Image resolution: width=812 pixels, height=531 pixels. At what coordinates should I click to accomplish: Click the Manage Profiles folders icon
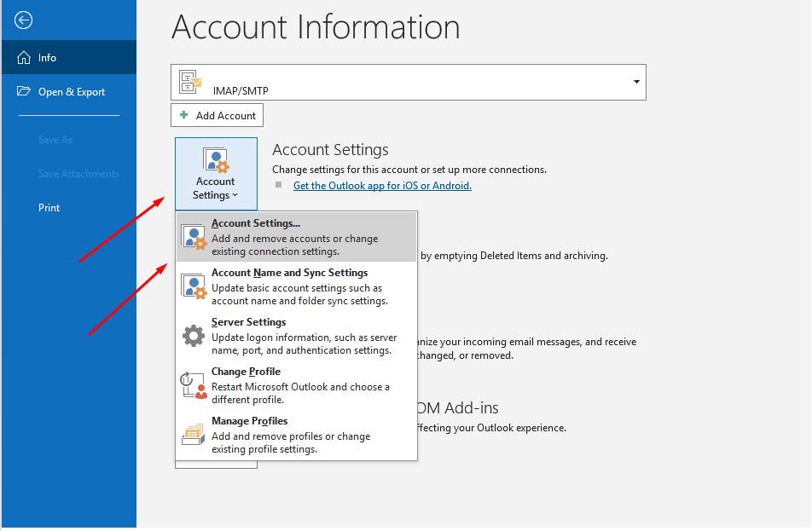click(x=194, y=434)
